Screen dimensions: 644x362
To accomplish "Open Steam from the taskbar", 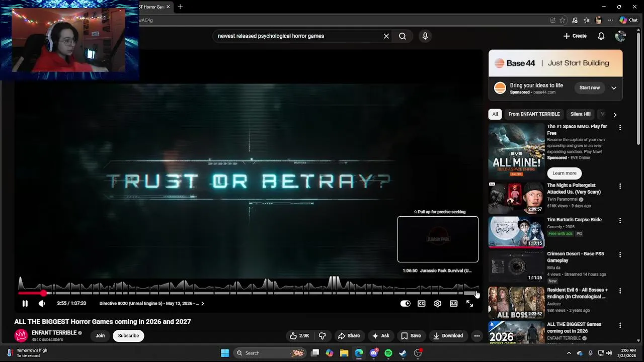I will coord(403,353).
